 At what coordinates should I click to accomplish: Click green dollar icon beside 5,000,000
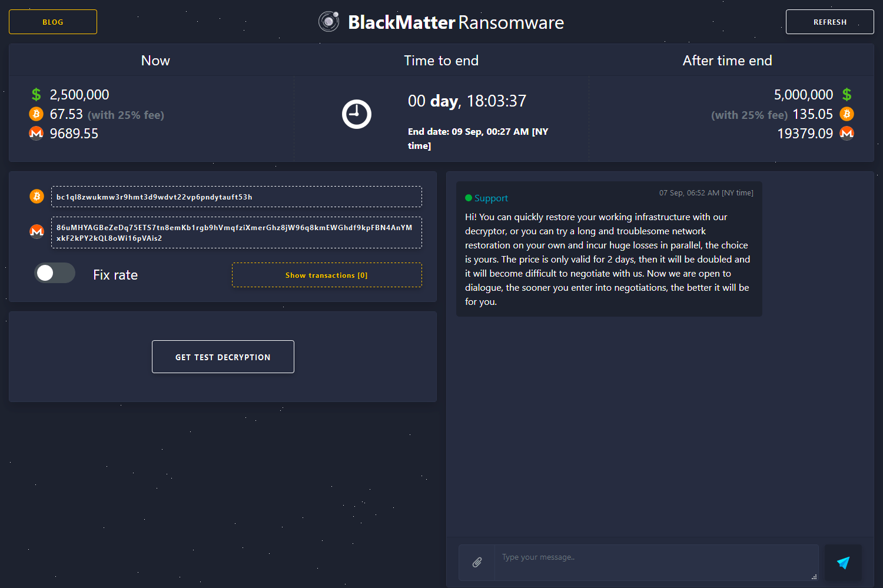(x=847, y=94)
